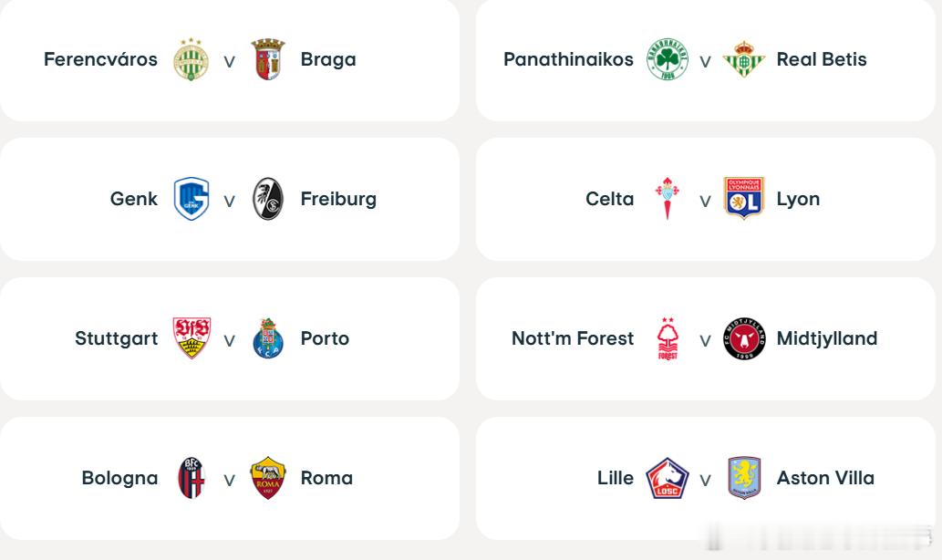Open the FC Midtjylland round badge

click(744, 338)
